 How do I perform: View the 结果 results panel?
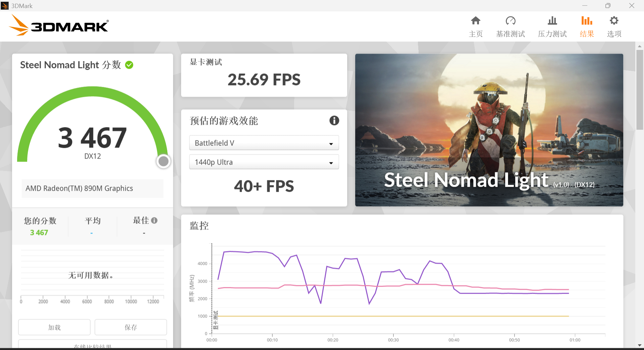(586, 27)
